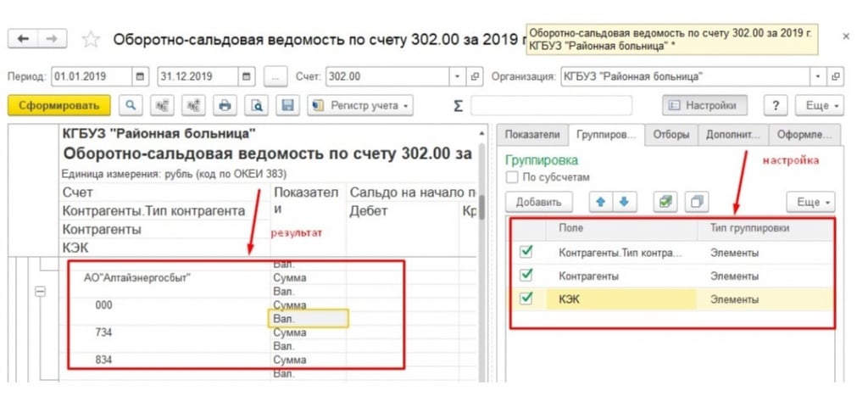
Task: Click the 'Сформировать' button
Action: (x=58, y=105)
